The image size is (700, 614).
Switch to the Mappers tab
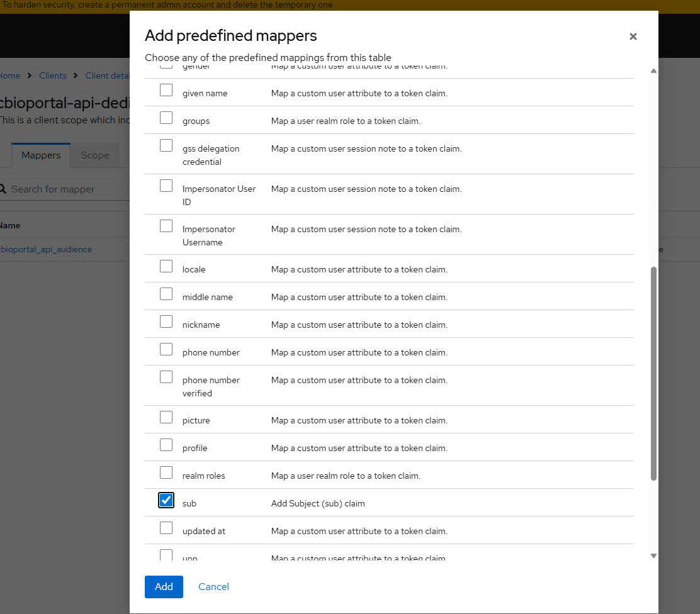(41, 155)
